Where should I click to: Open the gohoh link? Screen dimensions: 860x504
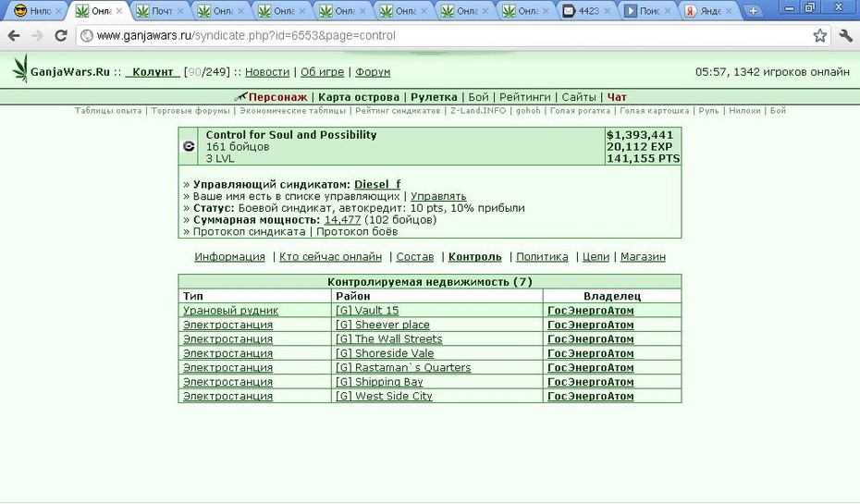point(528,111)
